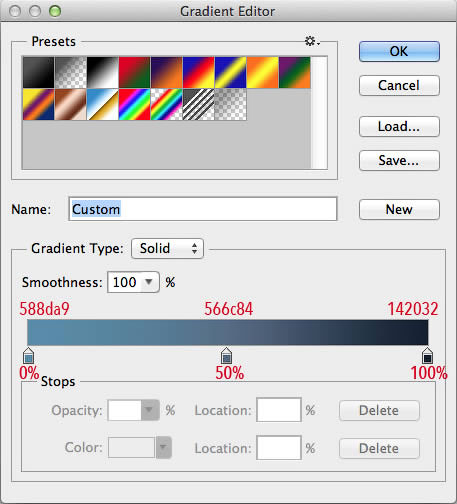
Task: Select the color stop under 100%
Action: (x=427, y=356)
